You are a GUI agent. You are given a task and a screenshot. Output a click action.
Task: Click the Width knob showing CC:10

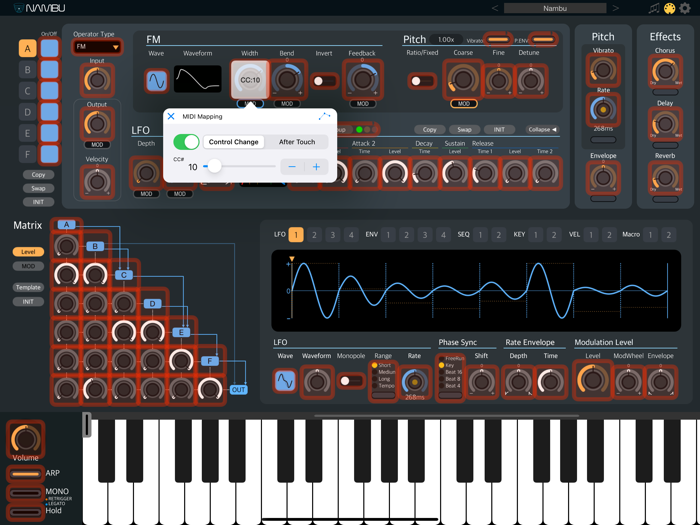250,79
